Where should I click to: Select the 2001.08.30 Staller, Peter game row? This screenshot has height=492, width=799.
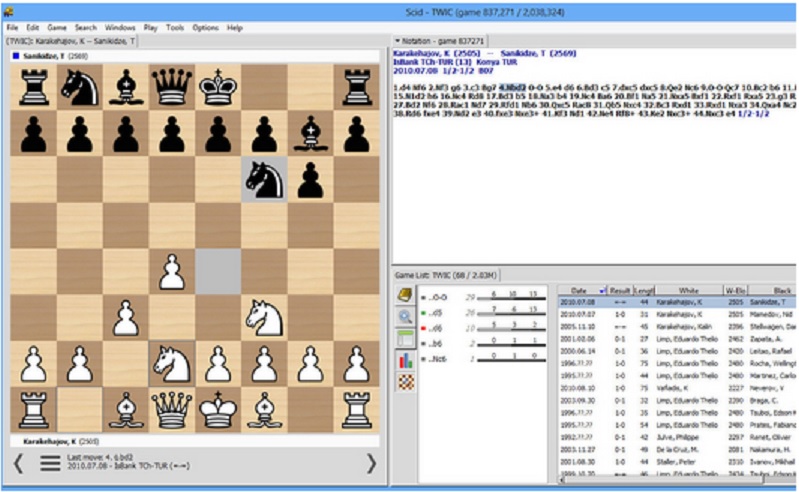coord(677,462)
